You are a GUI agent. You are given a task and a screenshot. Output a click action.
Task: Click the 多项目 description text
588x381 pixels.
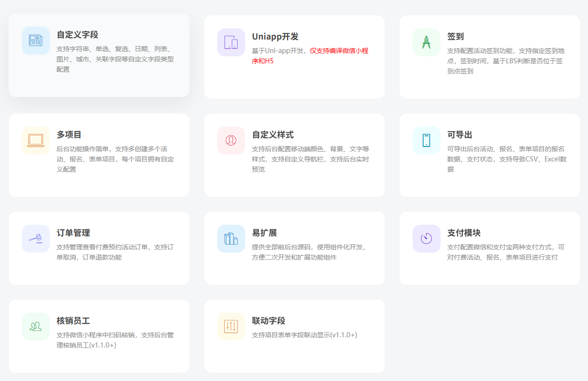(115, 159)
